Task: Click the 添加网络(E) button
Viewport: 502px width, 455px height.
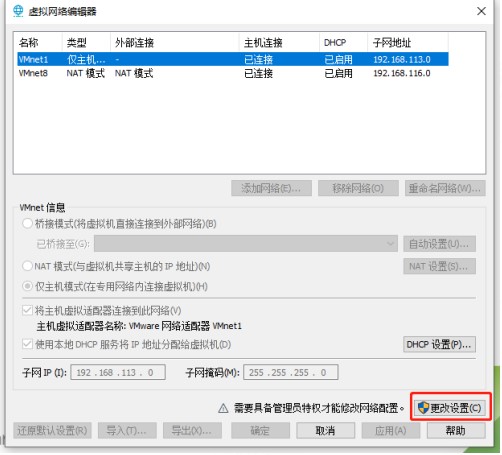Action: [x=271, y=188]
